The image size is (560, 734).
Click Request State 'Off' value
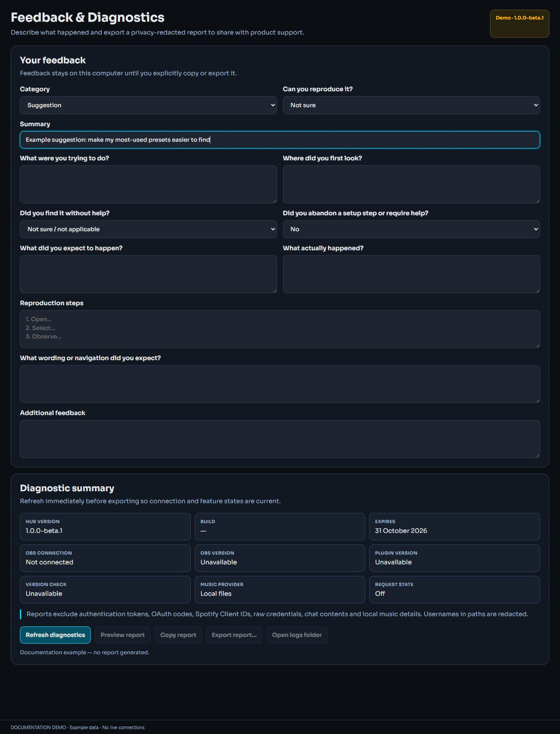380,593
